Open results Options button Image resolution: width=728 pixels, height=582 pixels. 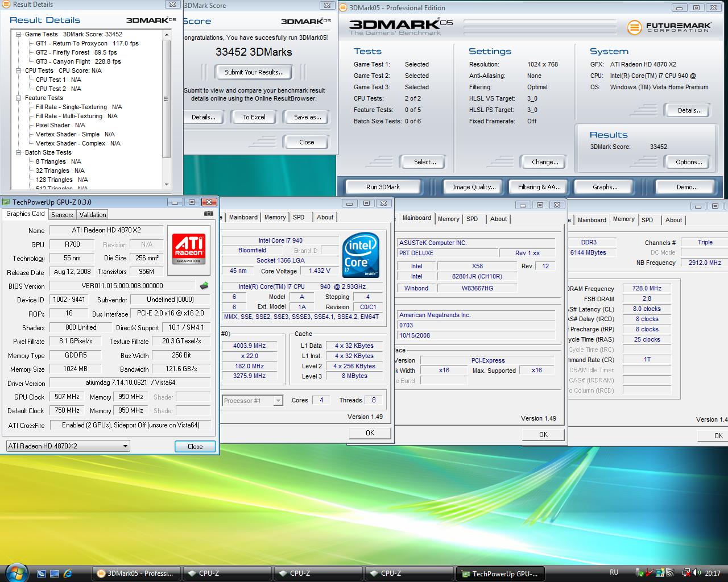[688, 162]
